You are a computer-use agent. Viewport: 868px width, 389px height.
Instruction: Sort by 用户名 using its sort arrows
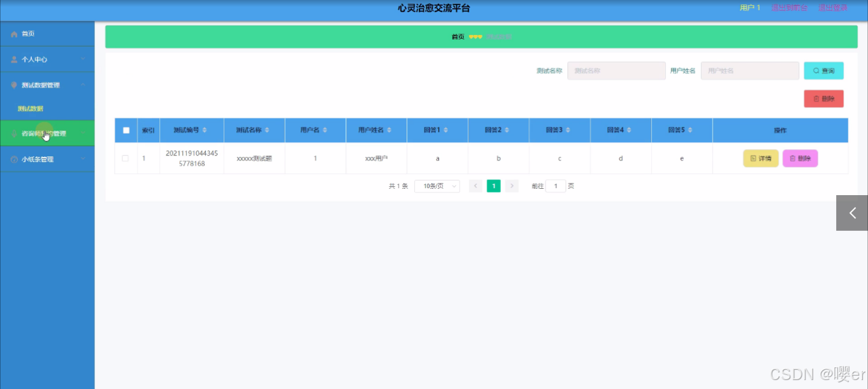[325, 130]
